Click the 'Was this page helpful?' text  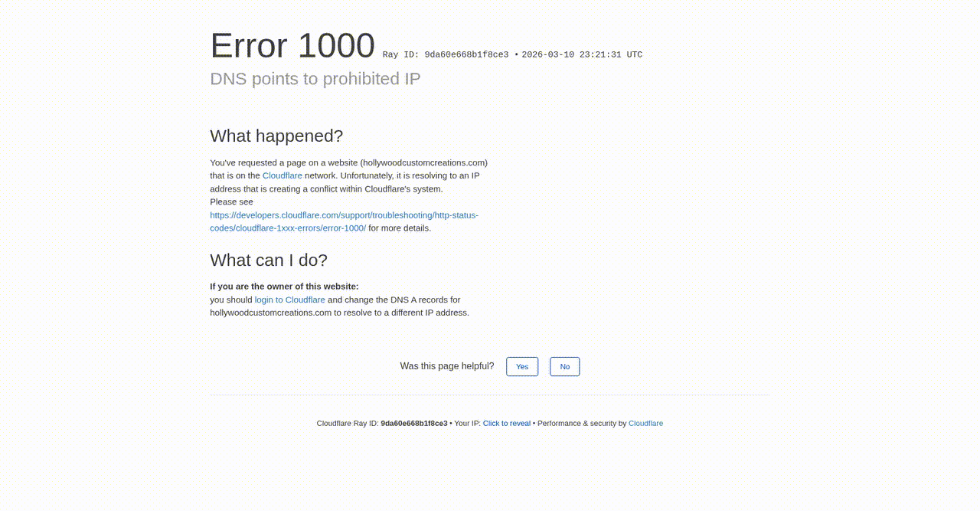coord(447,366)
